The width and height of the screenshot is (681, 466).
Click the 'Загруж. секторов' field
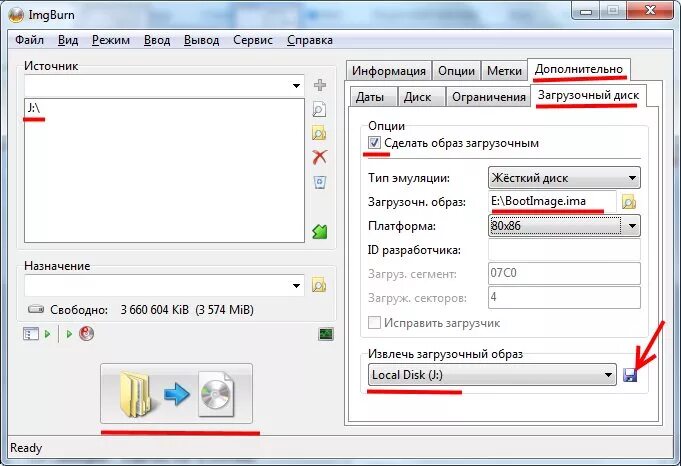click(564, 297)
